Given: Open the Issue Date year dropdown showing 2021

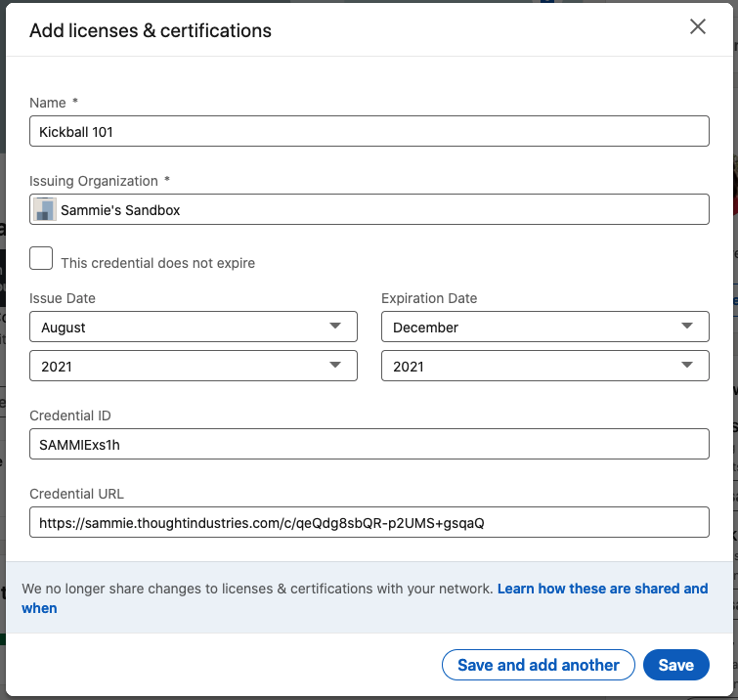Looking at the screenshot, I should tap(193, 366).
